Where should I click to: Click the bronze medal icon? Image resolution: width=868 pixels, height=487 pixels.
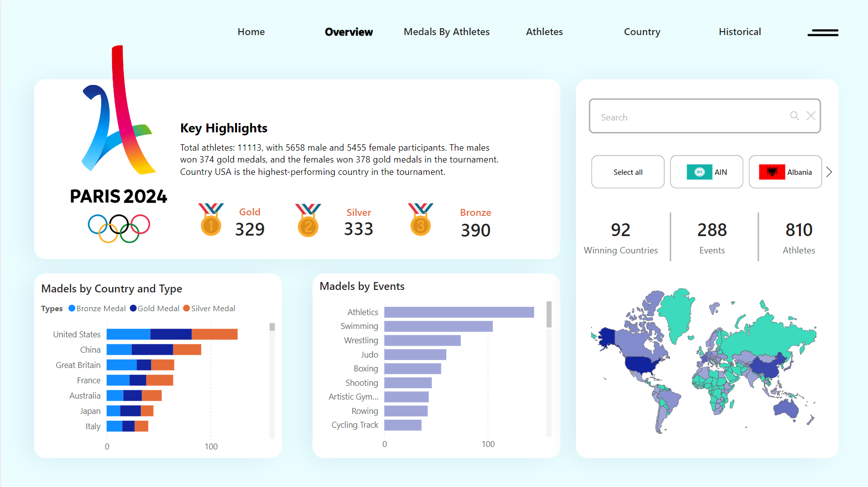(x=421, y=220)
